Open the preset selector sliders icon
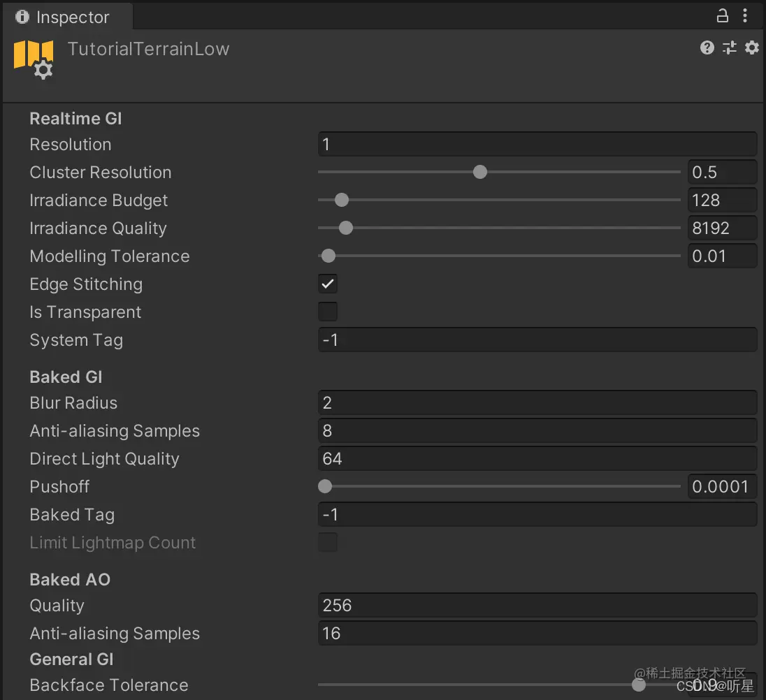Image resolution: width=766 pixels, height=700 pixels. tap(730, 48)
